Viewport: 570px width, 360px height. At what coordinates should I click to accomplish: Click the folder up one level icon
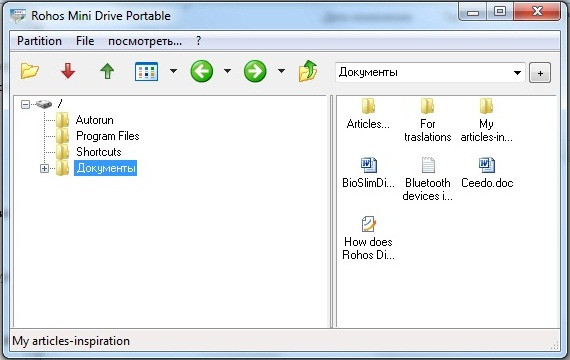click(308, 71)
